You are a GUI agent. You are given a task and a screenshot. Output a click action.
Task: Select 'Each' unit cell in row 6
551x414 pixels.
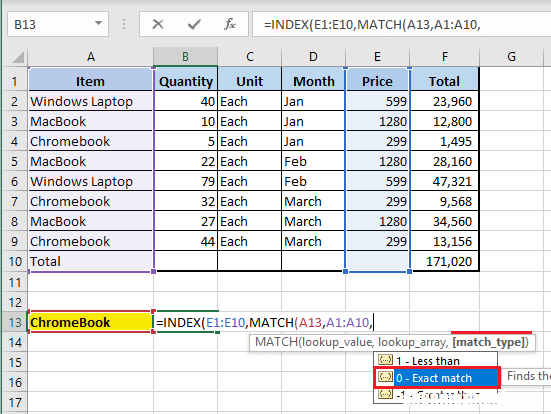click(249, 181)
